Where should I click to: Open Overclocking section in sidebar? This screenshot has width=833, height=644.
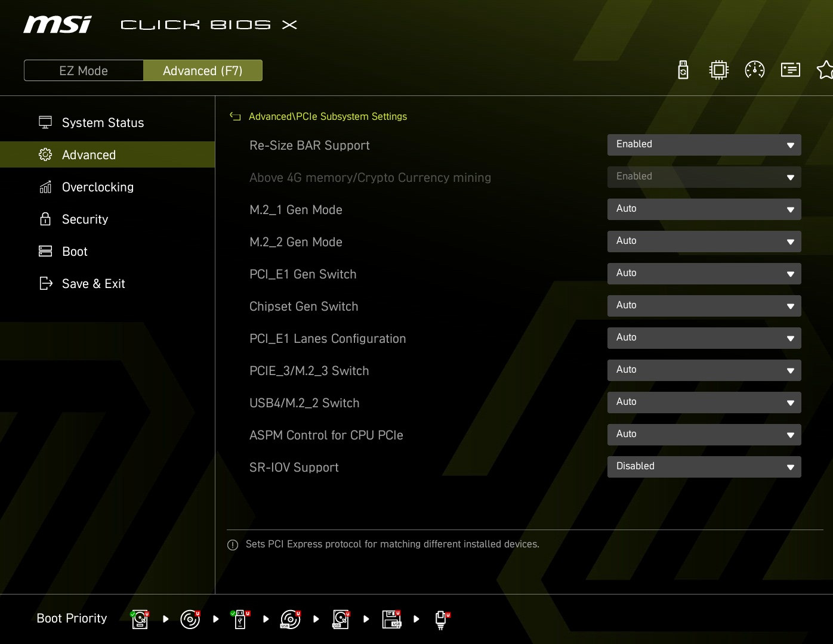tap(107, 187)
